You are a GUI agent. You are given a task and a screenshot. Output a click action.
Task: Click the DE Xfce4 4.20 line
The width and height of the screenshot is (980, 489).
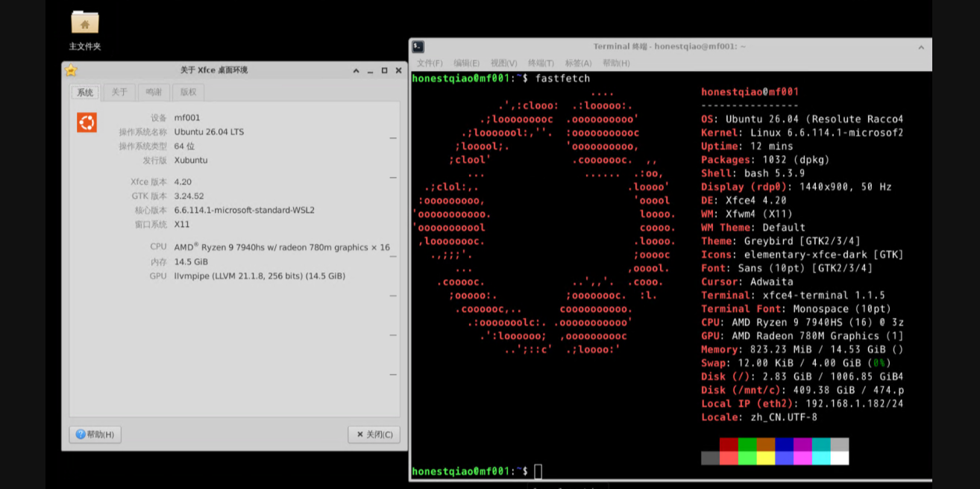coord(744,200)
